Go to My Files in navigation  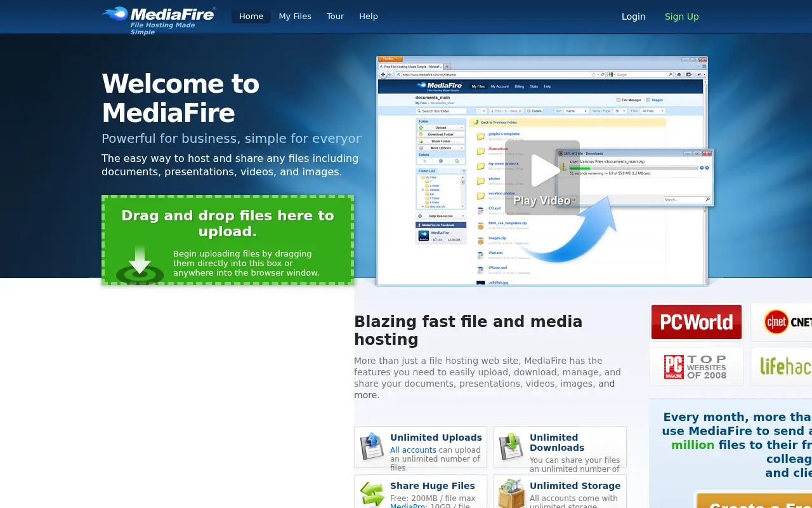click(295, 17)
